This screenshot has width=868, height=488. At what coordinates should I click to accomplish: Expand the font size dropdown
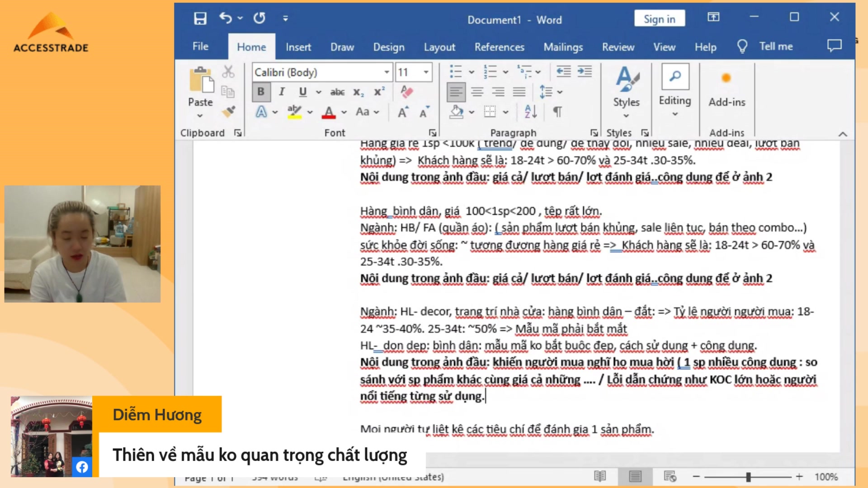point(425,72)
